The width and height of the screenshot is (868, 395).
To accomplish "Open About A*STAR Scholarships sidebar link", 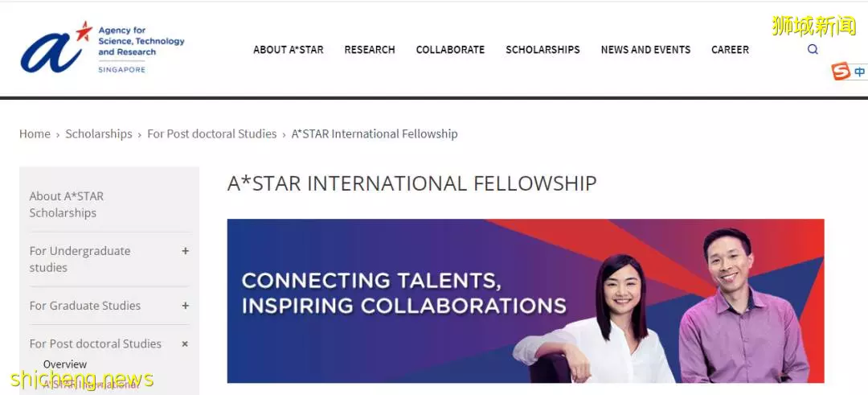I will click(67, 204).
